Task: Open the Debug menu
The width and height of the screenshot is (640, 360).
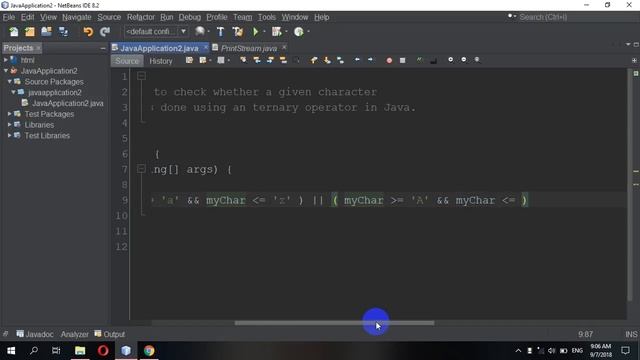Action: (x=190, y=17)
